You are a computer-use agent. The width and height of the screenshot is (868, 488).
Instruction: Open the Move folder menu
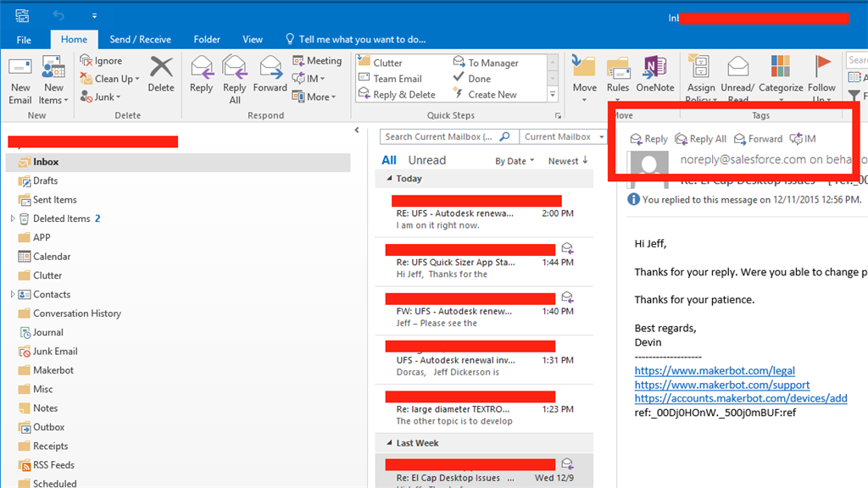click(585, 79)
